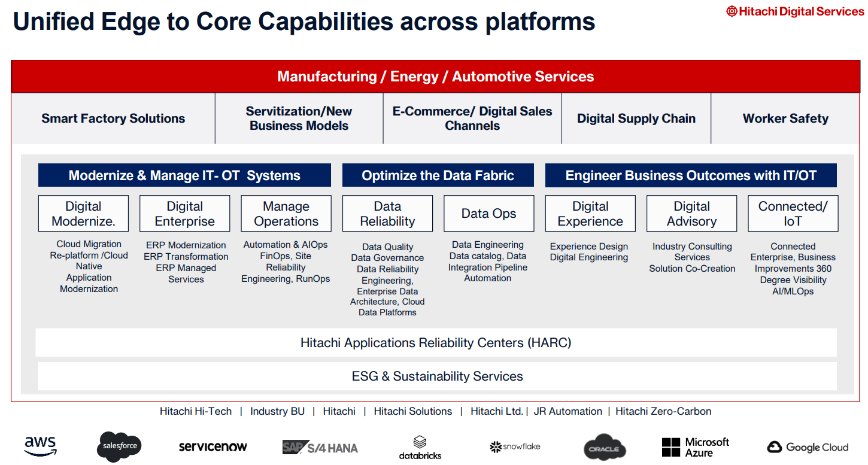Click the Digital Modernize. box

83,214
